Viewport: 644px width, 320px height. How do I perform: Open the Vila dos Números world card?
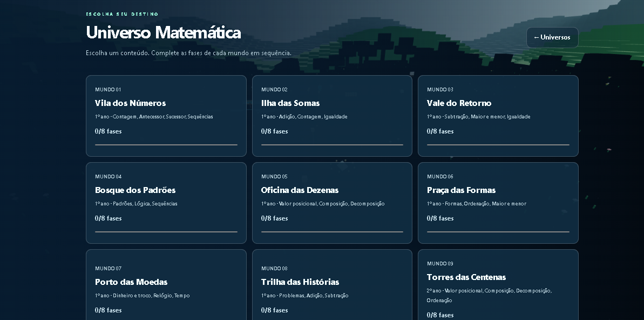(166, 116)
